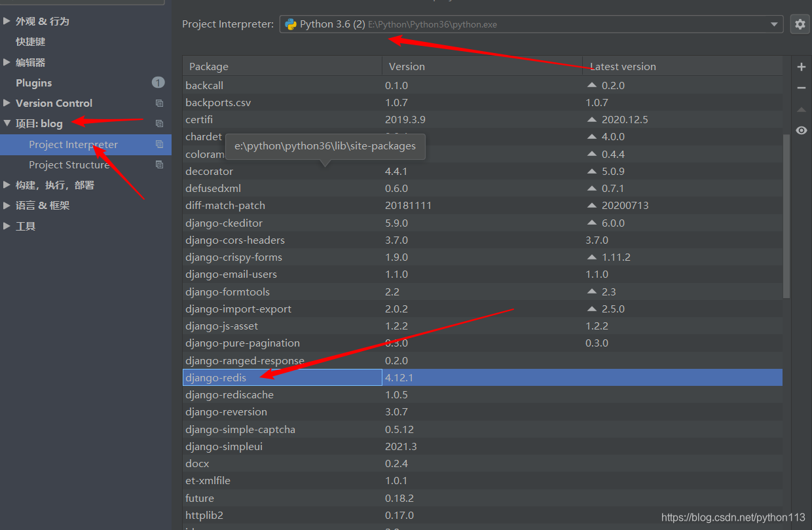
Task: Expand the 外观 & 行为 section
Action: [x=7, y=21]
